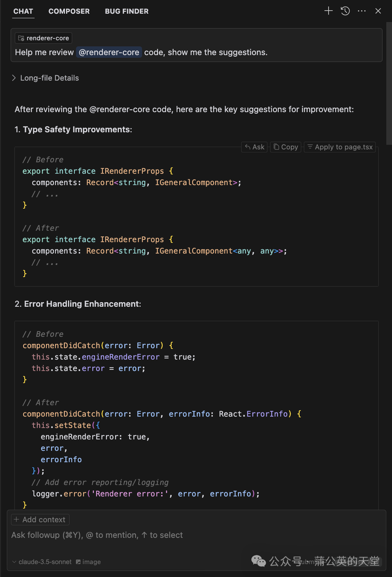Click the image attach icon
The image size is (392, 577).
pos(78,562)
